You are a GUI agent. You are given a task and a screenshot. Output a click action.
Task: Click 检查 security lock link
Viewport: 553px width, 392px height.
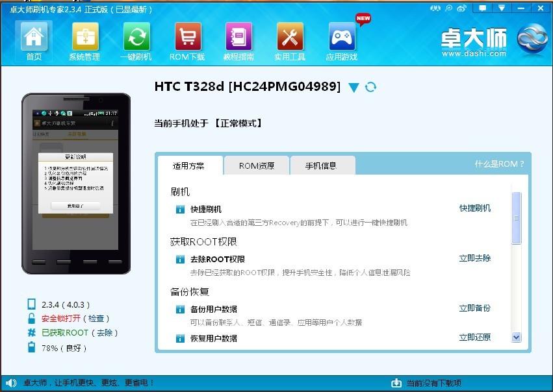96,319
